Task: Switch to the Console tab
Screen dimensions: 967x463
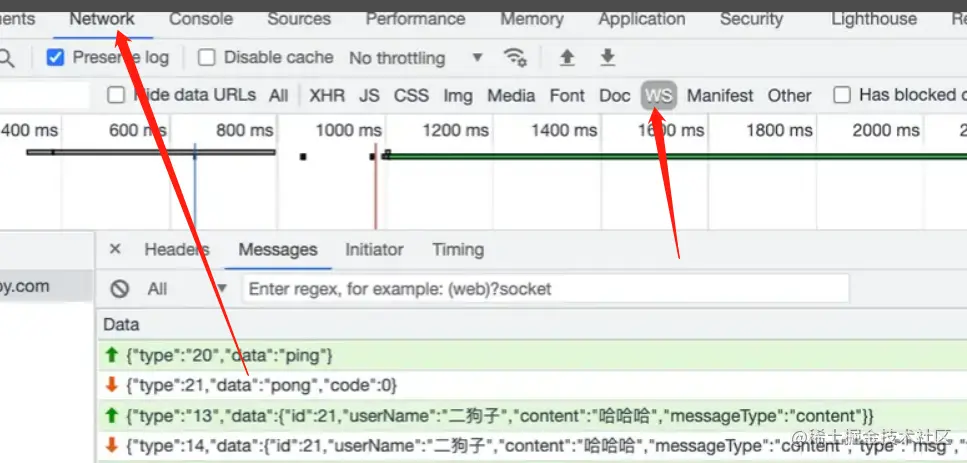Action: pyautogui.click(x=201, y=19)
